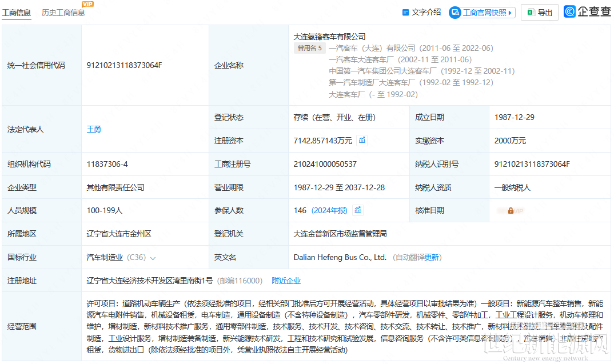Select the credit code 91210213118373064F
This screenshot has height=364, width=614.
click(124, 65)
